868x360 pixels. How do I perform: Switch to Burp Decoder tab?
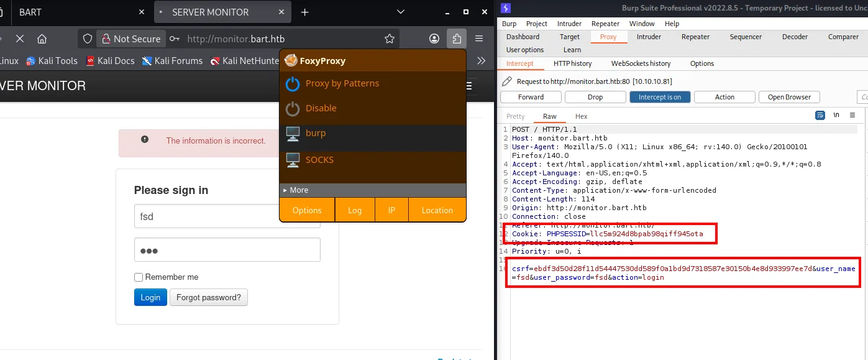795,37
